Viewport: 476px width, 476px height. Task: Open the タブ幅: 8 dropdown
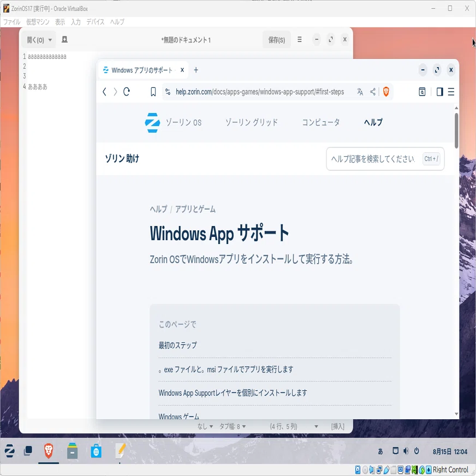[x=233, y=426]
